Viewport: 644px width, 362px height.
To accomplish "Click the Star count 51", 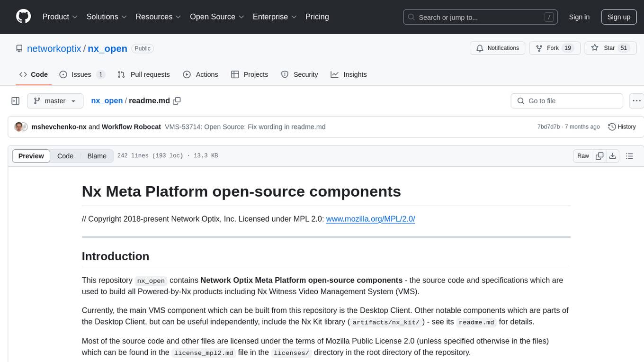I will (624, 48).
